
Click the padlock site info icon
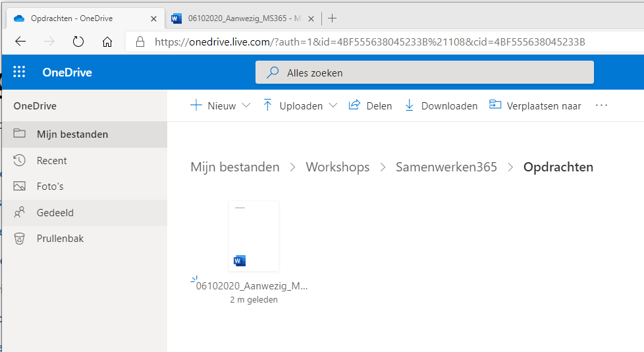(x=140, y=42)
